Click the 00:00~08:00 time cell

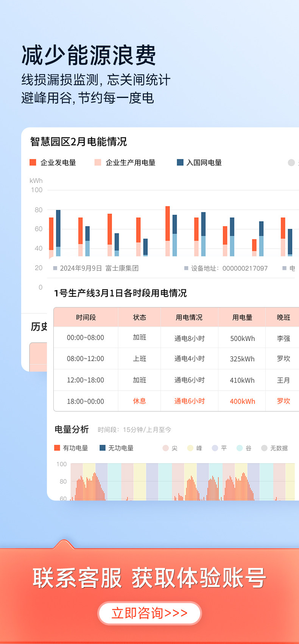(x=86, y=338)
